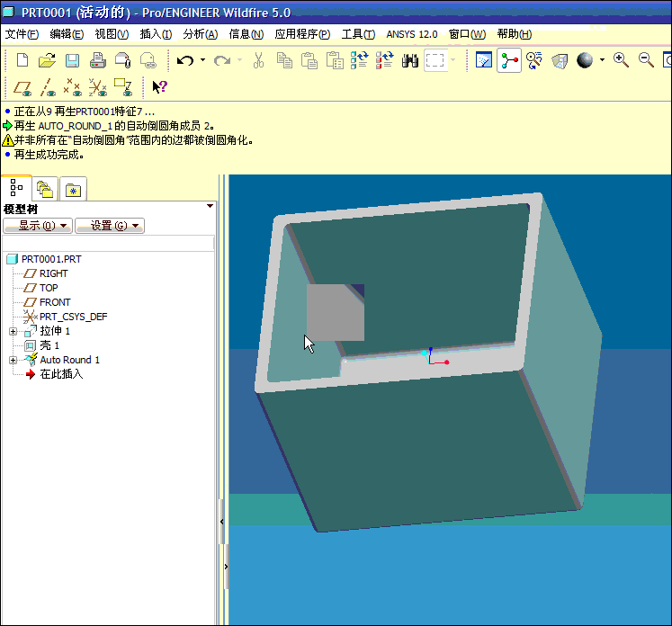The image size is (672, 626).
Task: Print the model using printer icon
Action: [x=98, y=60]
